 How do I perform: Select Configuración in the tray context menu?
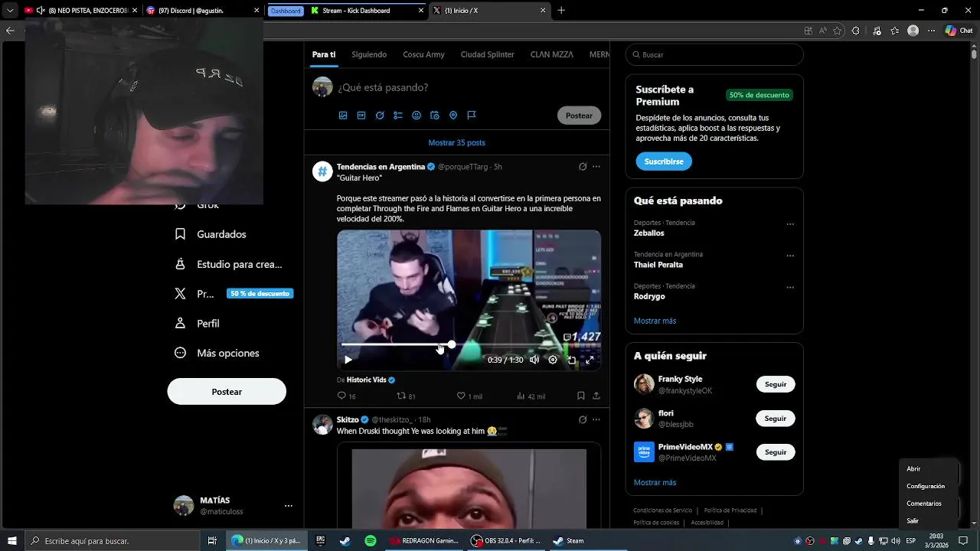[926, 486]
